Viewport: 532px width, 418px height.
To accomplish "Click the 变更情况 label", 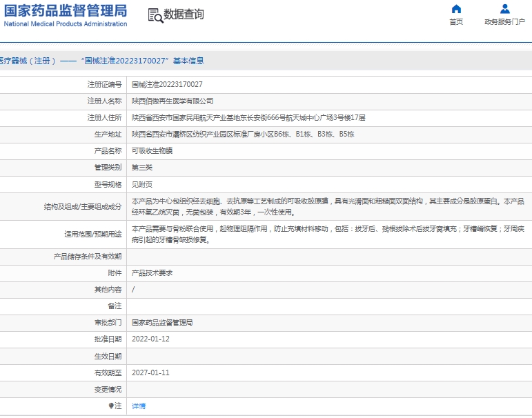I will (x=108, y=390).
